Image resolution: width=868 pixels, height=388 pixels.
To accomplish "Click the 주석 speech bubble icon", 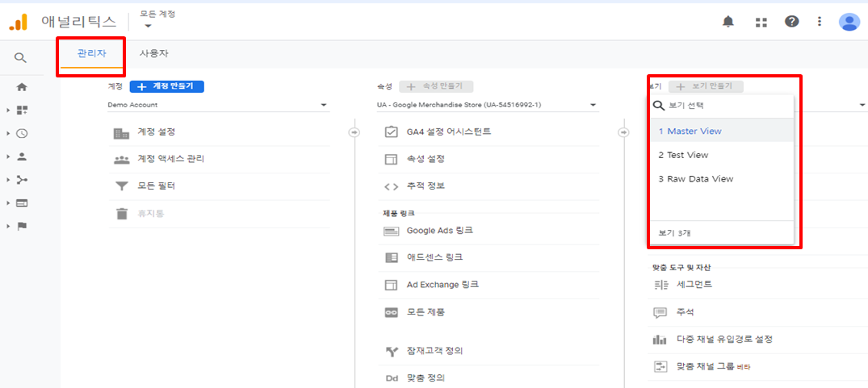I will 660,313.
